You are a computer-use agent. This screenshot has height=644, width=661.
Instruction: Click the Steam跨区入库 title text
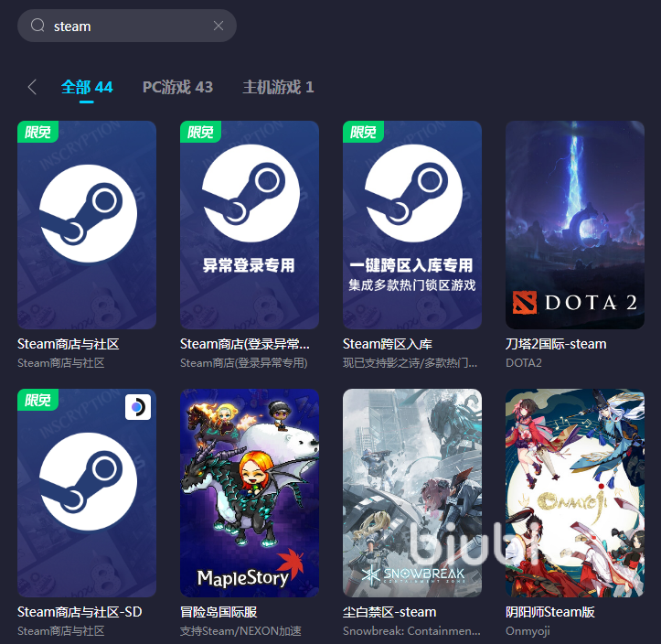pyautogui.click(x=388, y=344)
